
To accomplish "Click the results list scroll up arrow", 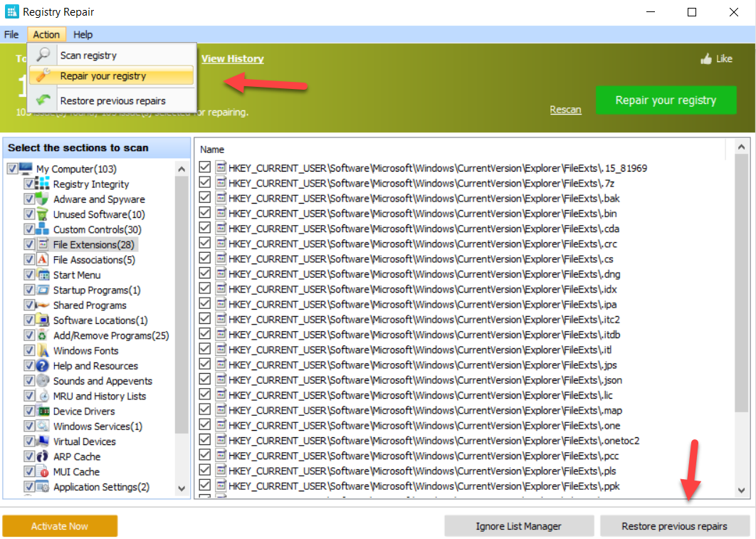I will click(742, 147).
